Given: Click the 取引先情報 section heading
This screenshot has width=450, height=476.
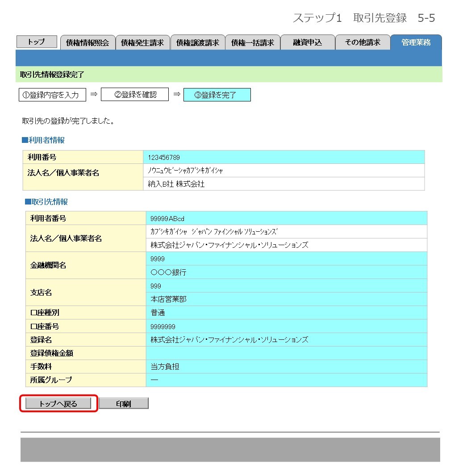Looking at the screenshot, I should point(46,202).
